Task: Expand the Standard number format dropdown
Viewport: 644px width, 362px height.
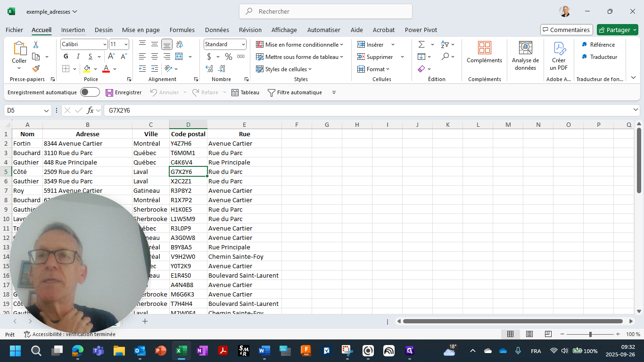Action: coord(243,44)
